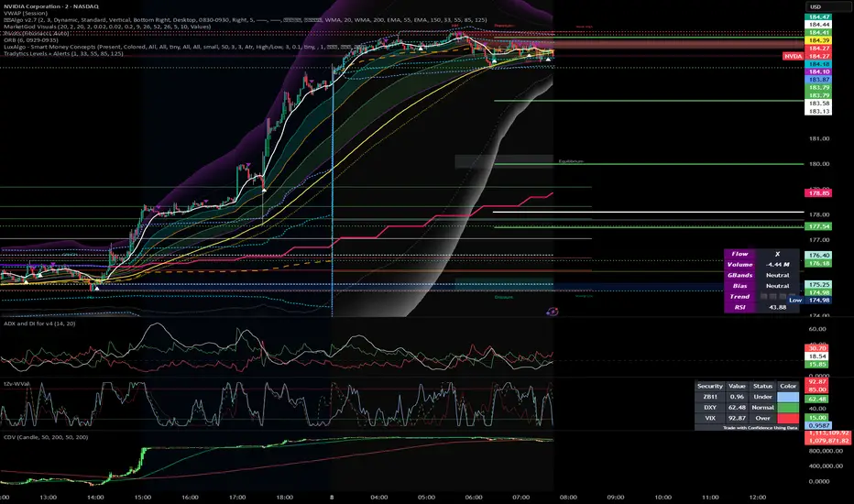This screenshot has height=504, width=854.
Task: Click the GBands Neutral value
Action: pyautogui.click(x=777, y=275)
